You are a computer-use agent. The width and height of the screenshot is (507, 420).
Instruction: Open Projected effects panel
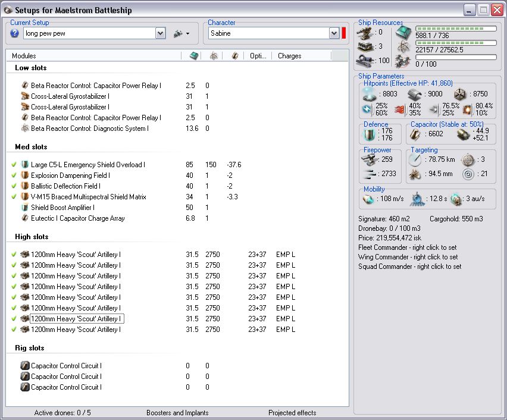[292, 412]
